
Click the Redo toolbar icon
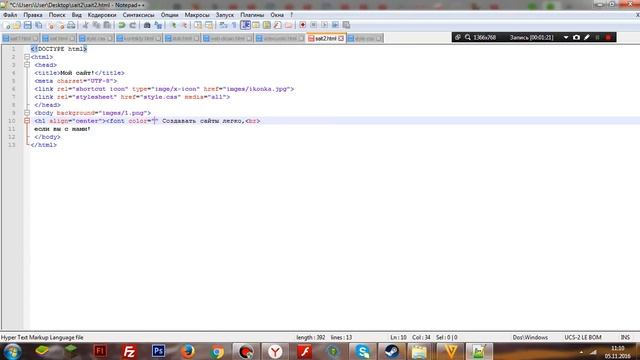(x=133, y=25)
